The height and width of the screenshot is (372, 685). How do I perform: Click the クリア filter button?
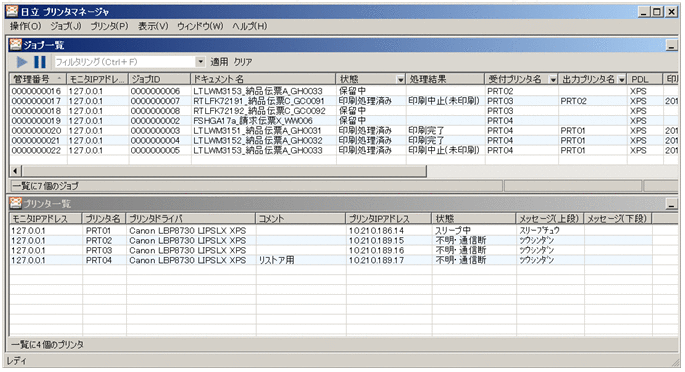[x=243, y=62]
